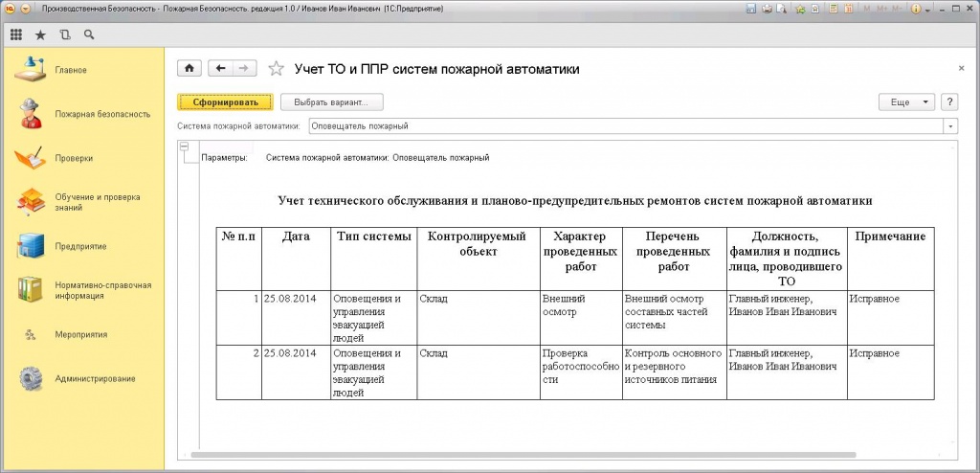The image size is (980, 473).
Task: Add report to favorites with star outline
Action: 276,69
